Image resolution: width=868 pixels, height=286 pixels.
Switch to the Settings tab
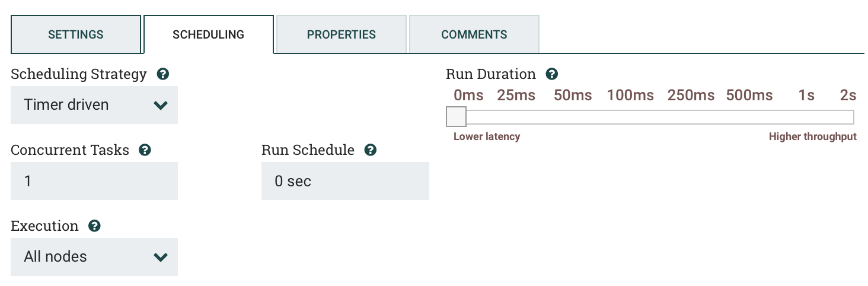point(76,34)
